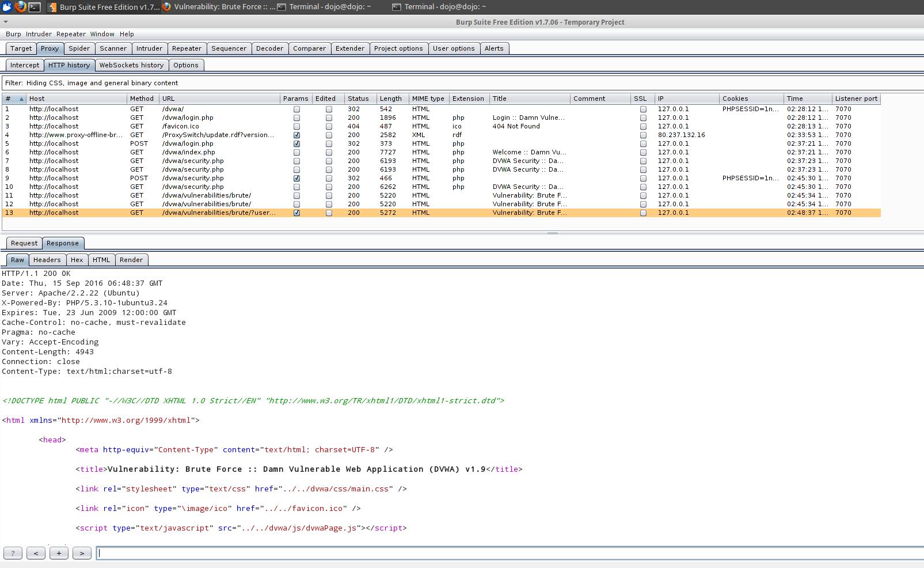Launch Firefox from the top panel
This screenshot has width=924, height=568.
click(x=21, y=7)
